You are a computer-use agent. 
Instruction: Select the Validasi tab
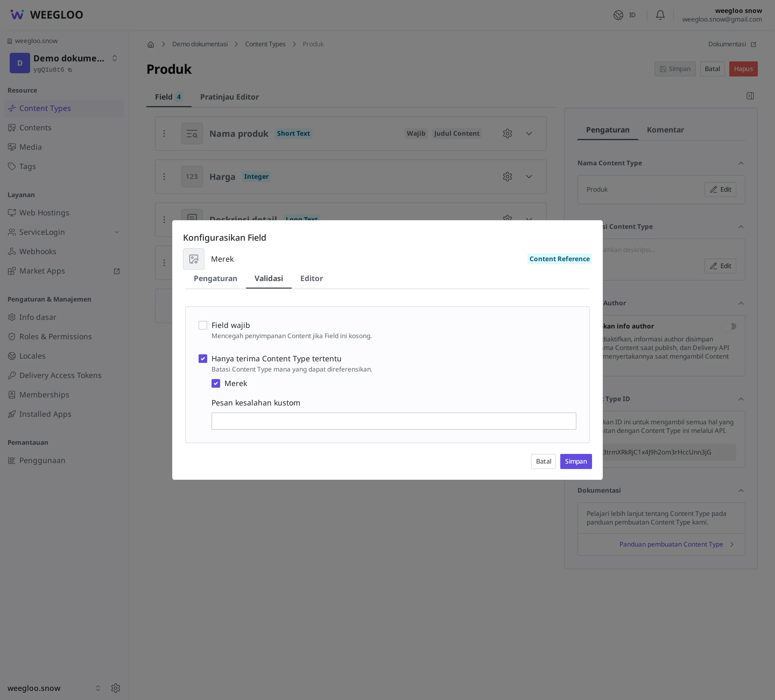(269, 278)
